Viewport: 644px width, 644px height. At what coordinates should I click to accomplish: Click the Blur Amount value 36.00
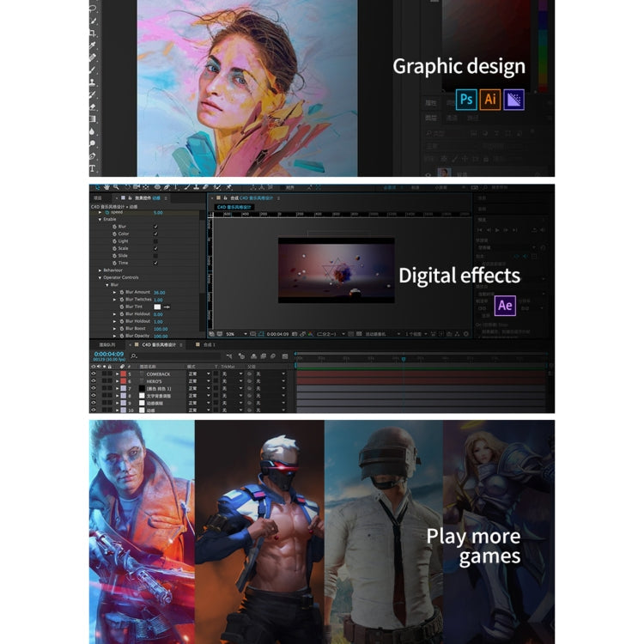(159, 292)
